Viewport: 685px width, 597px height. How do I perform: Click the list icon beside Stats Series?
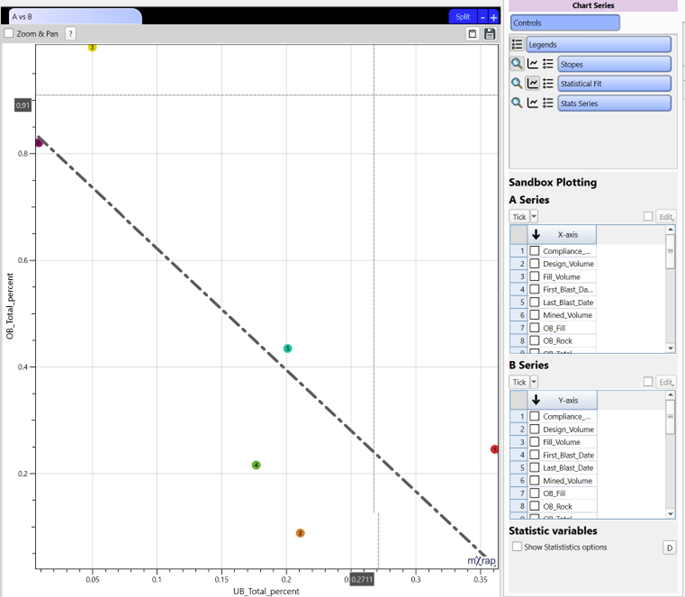coord(548,103)
